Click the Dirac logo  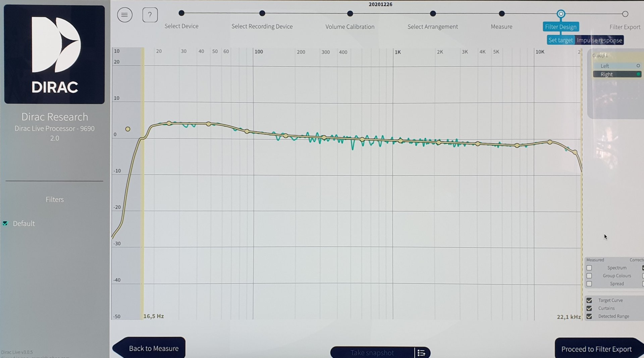click(54, 54)
